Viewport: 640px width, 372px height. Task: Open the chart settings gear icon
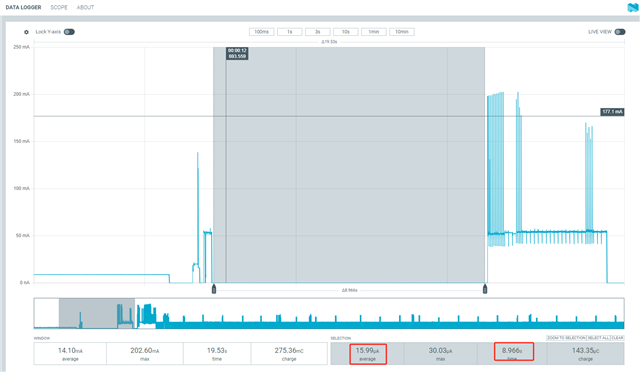point(26,32)
